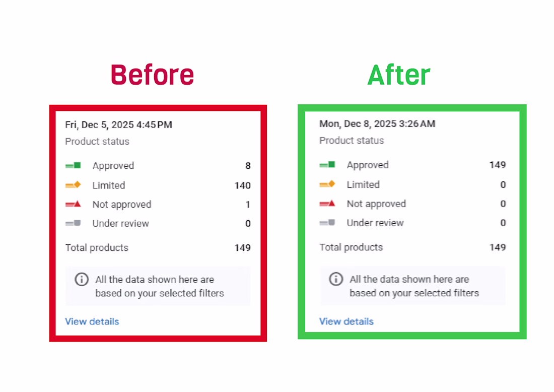554x392 pixels.
Task: Click info icon in Before panel notice
Action: click(x=82, y=280)
